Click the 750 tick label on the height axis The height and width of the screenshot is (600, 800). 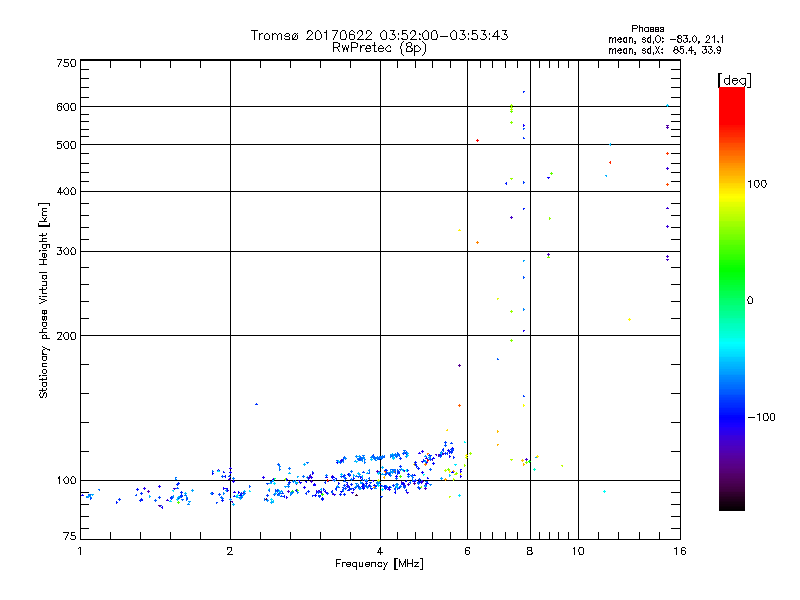click(66, 63)
